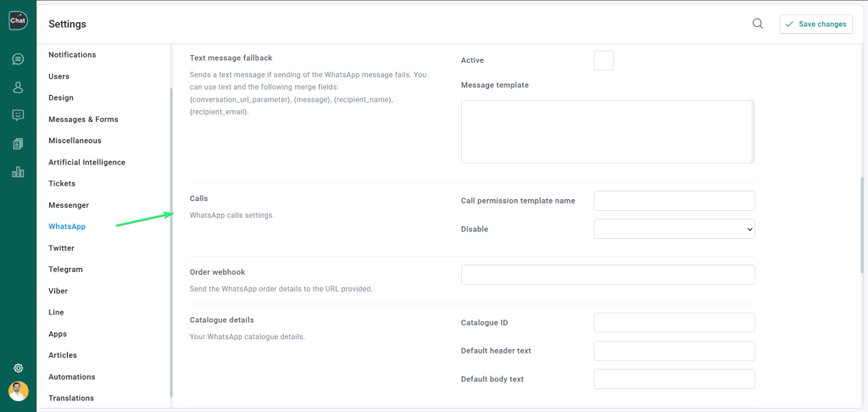Click the chatbot message icon
The image size is (868, 412).
[18, 115]
